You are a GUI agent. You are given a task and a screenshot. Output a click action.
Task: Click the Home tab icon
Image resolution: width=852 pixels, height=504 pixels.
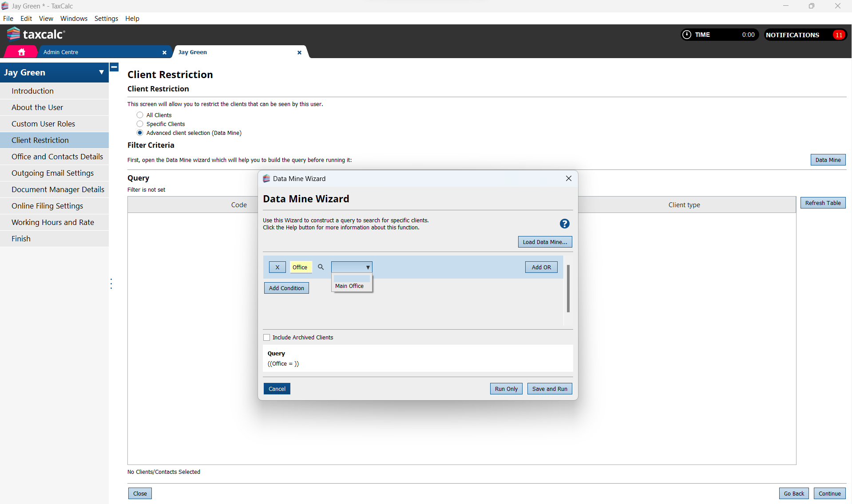click(x=21, y=52)
